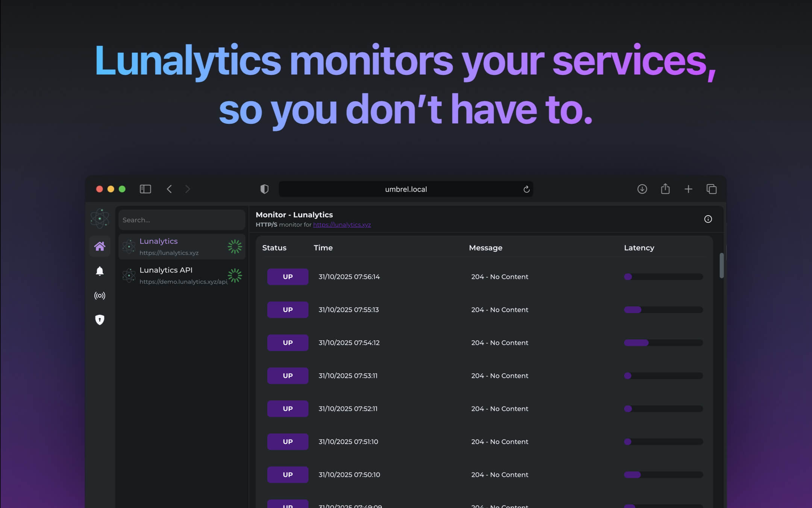Open the browser privacy shield icon

coord(265,189)
